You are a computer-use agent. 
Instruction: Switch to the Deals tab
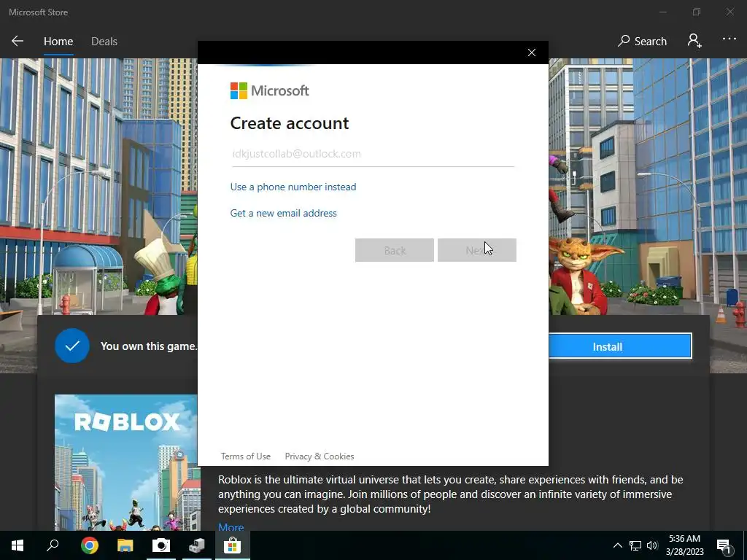pos(104,42)
